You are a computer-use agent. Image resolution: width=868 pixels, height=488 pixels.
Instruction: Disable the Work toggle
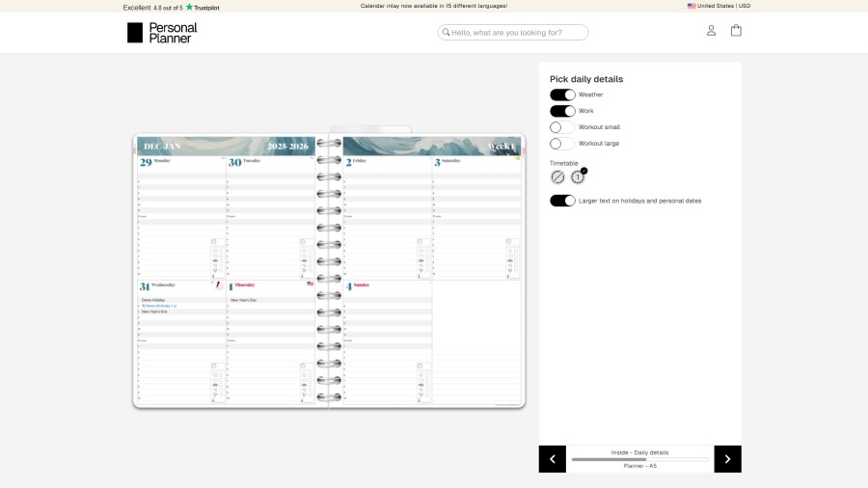point(562,111)
